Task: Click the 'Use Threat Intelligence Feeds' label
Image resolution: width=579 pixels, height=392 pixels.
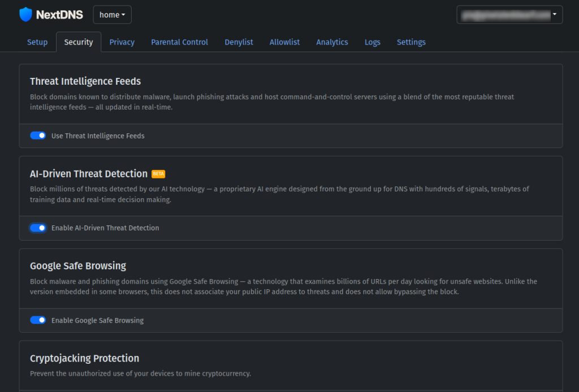Action: (98, 136)
